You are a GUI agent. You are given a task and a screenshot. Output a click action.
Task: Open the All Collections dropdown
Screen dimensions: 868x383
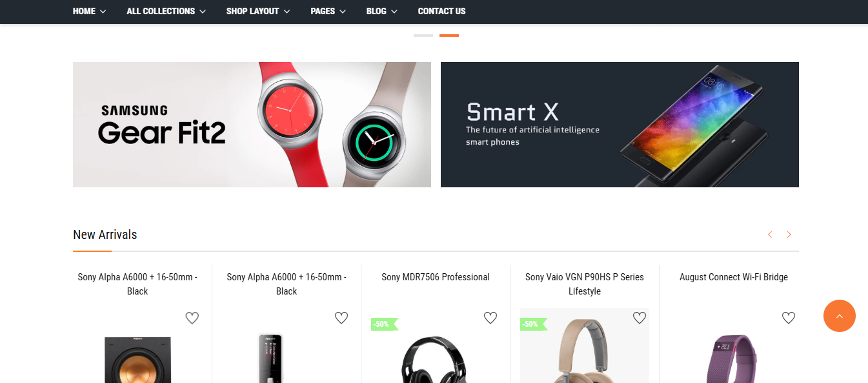click(167, 11)
